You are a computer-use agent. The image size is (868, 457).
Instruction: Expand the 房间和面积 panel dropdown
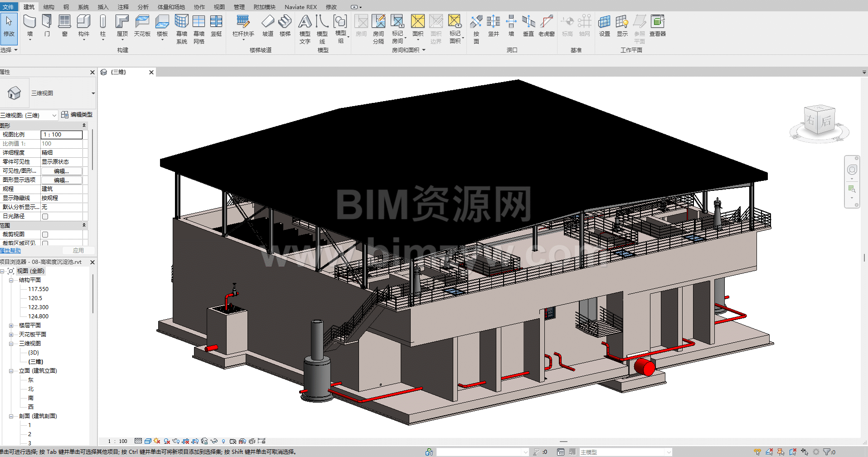(409, 50)
